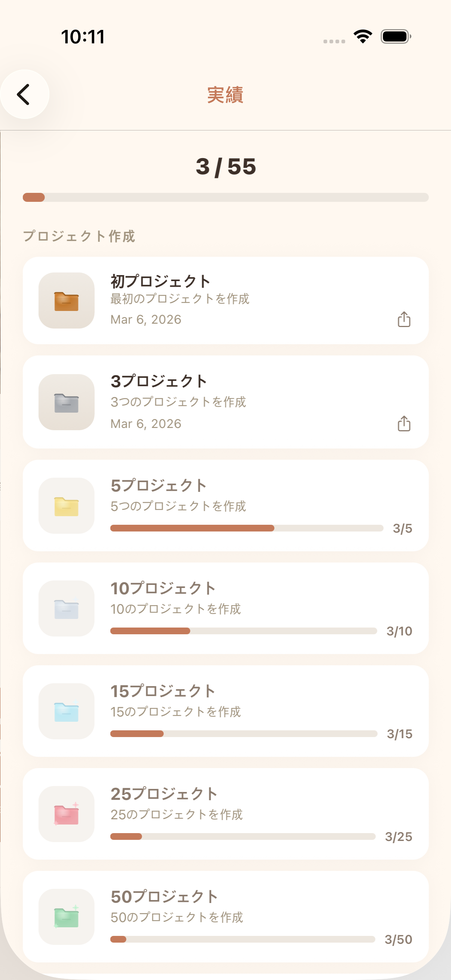This screenshot has width=451, height=980.
Task: Click the 3/10 progress bar
Action: pos(243,631)
